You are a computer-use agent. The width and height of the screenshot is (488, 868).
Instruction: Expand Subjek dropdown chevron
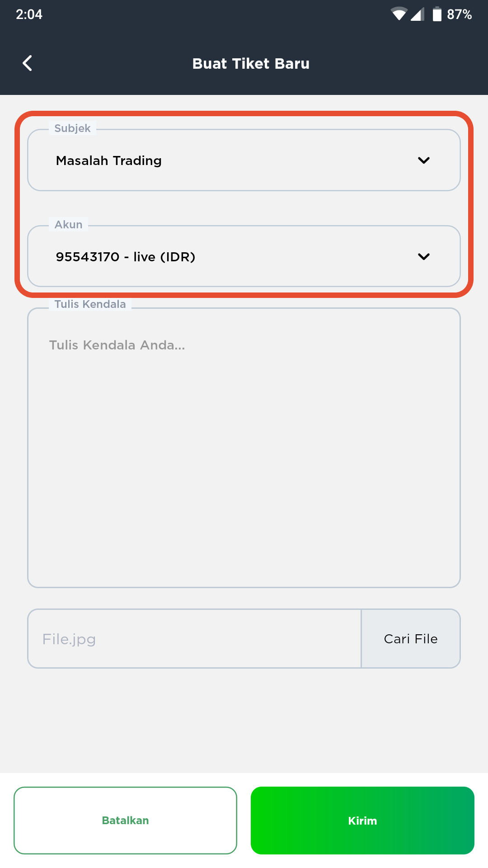[x=424, y=160]
